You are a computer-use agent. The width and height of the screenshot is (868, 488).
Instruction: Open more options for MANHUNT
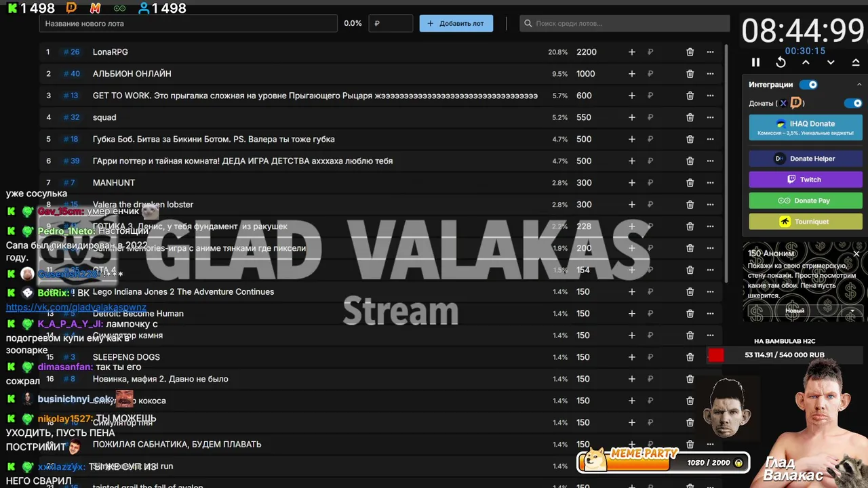pos(710,183)
